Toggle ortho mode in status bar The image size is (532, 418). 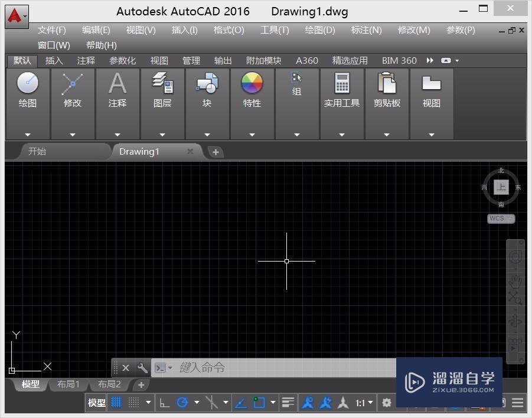(x=165, y=403)
